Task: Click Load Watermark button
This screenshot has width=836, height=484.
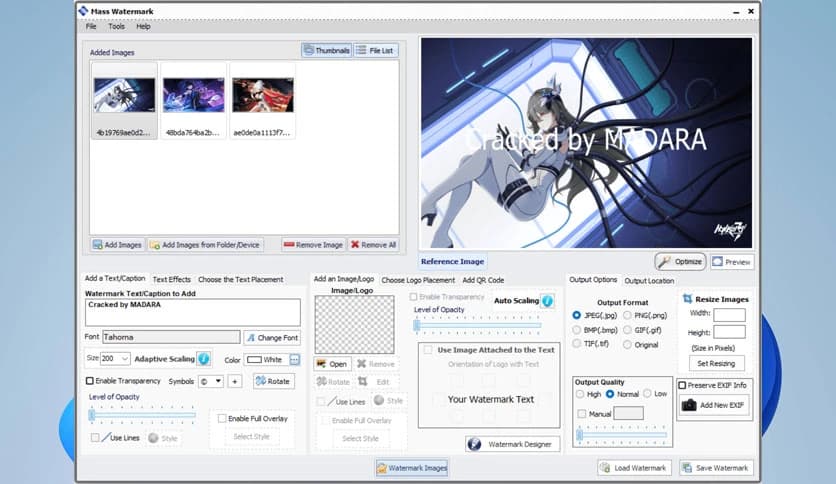Action: [x=634, y=467]
